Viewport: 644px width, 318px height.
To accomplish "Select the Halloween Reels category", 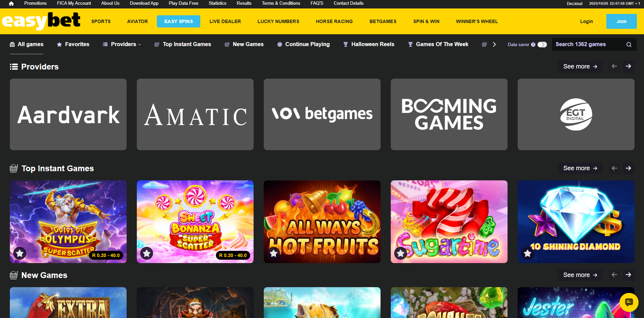I will click(x=369, y=44).
